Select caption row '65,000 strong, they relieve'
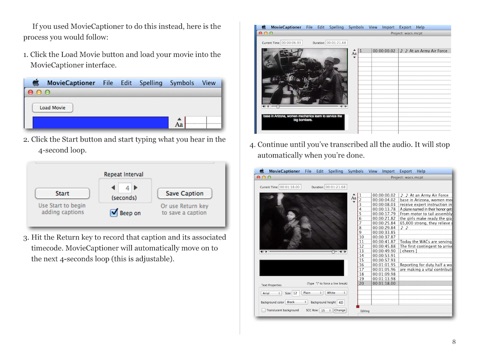The height and width of the screenshot is (360, 480). click(x=405, y=223)
